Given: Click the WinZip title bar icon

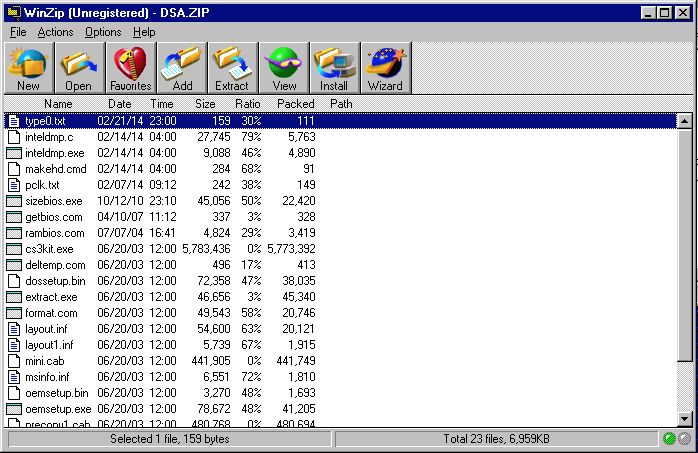Looking at the screenshot, I should (x=13, y=12).
